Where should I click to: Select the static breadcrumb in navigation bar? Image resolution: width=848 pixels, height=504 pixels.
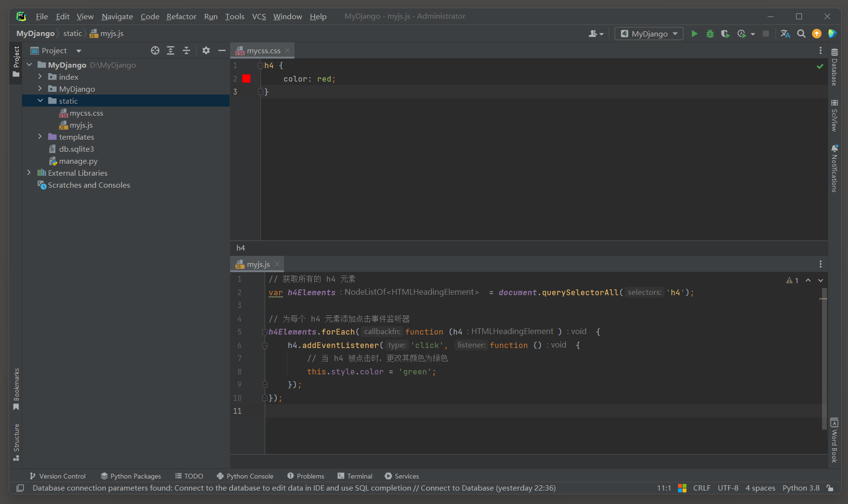[x=73, y=34]
